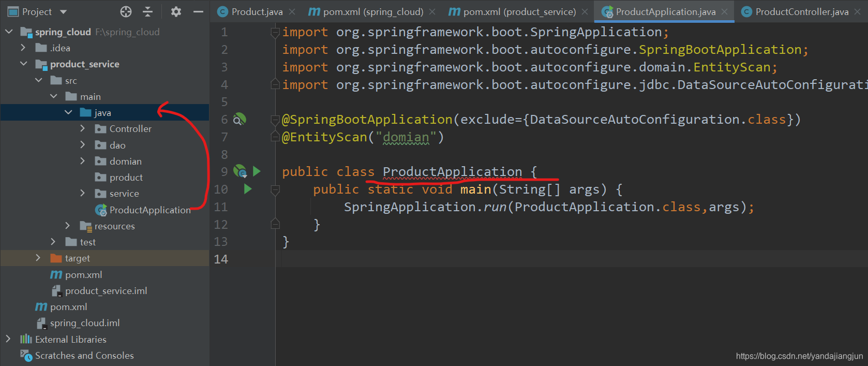868x366 pixels.
Task: Expand the Controller folder
Action: pos(83,129)
